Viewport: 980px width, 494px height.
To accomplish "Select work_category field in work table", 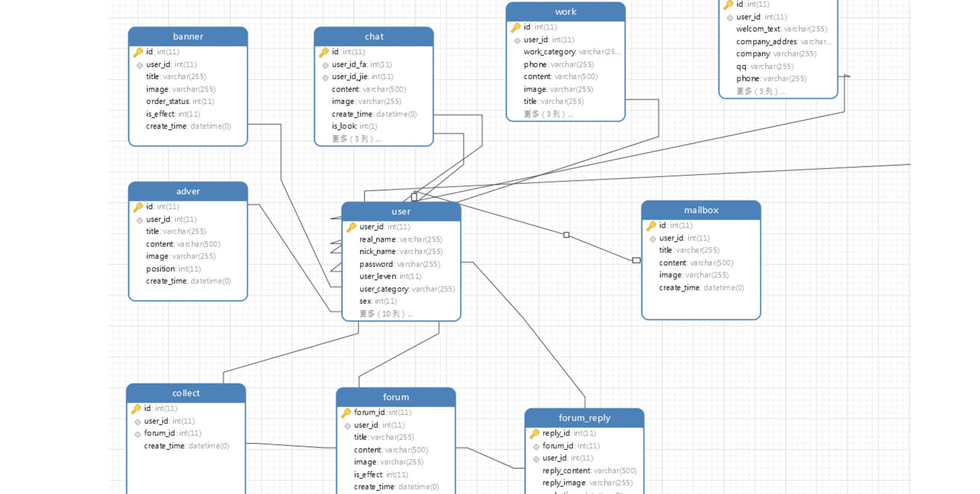I will point(572,52).
